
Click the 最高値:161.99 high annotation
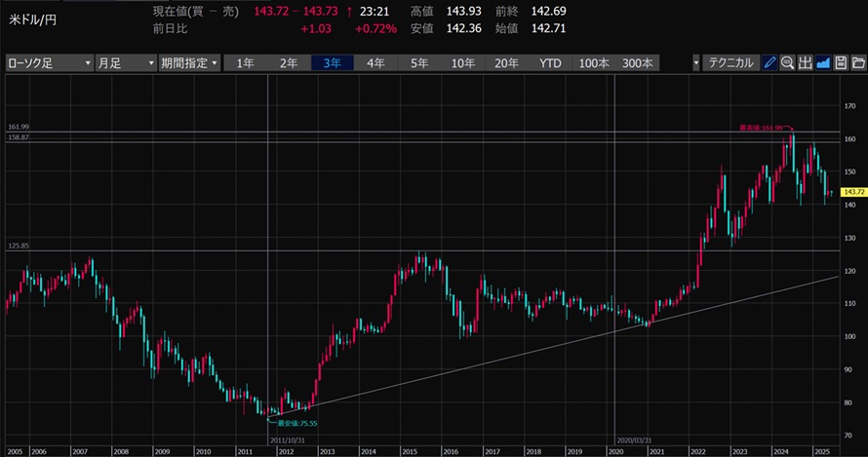click(x=761, y=128)
